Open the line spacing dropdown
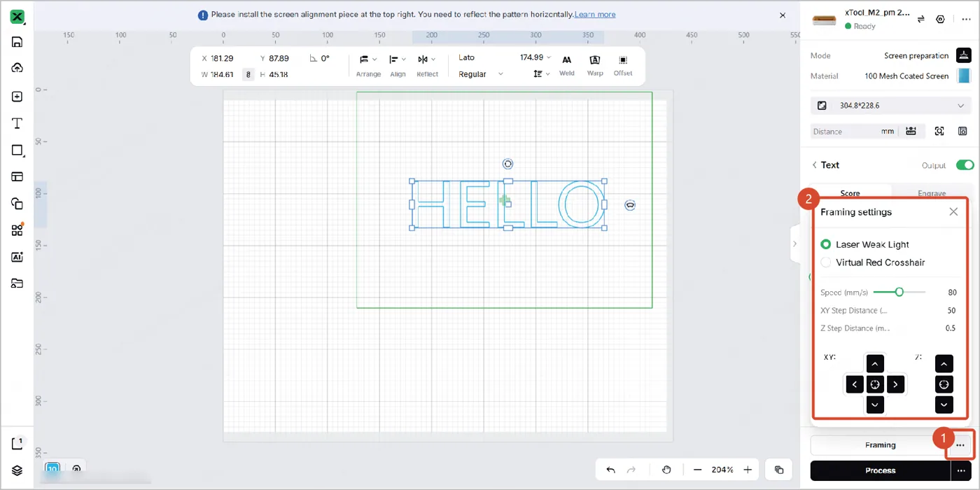The width and height of the screenshot is (980, 490). point(541,73)
